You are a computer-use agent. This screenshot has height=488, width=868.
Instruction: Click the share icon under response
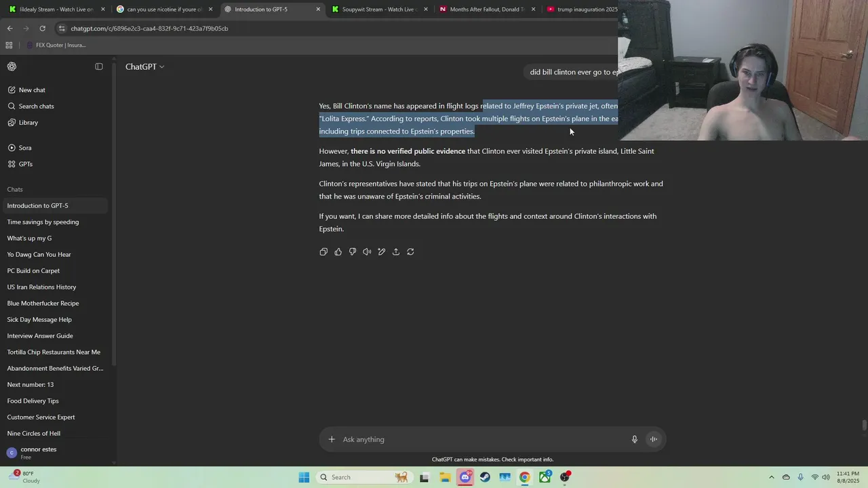pyautogui.click(x=396, y=251)
